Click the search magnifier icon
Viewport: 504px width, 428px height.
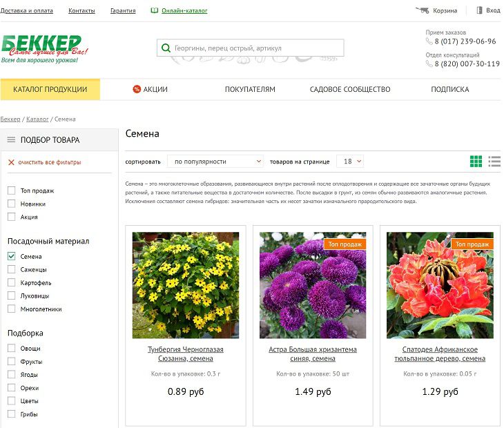pyautogui.click(x=166, y=48)
